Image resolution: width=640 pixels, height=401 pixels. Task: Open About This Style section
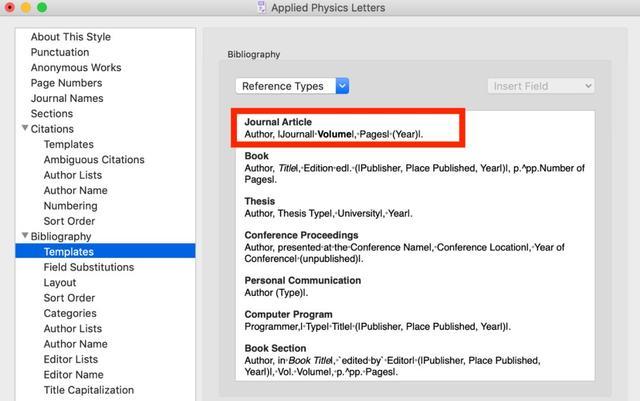71,37
